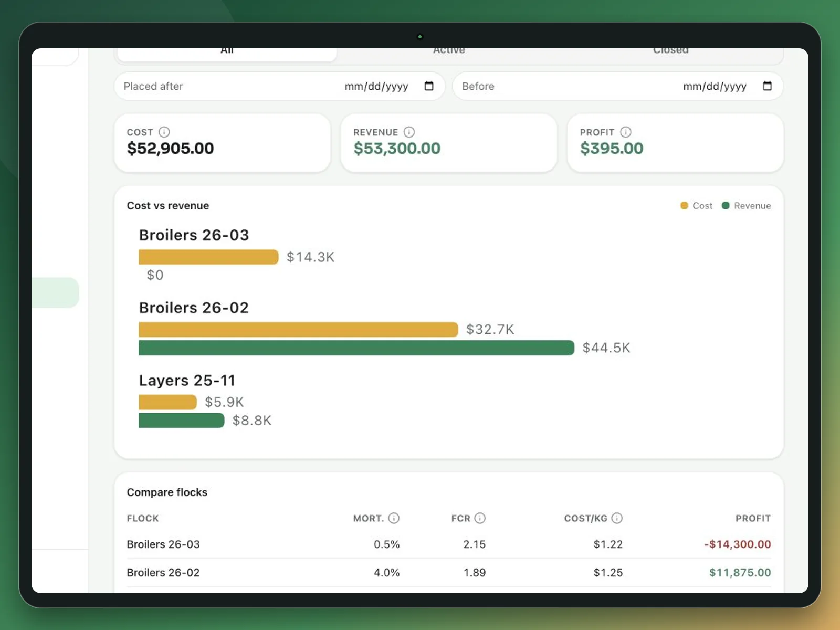This screenshot has width=840, height=630.
Task: Click the $44.5K revenue value
Action: point(606,348)
